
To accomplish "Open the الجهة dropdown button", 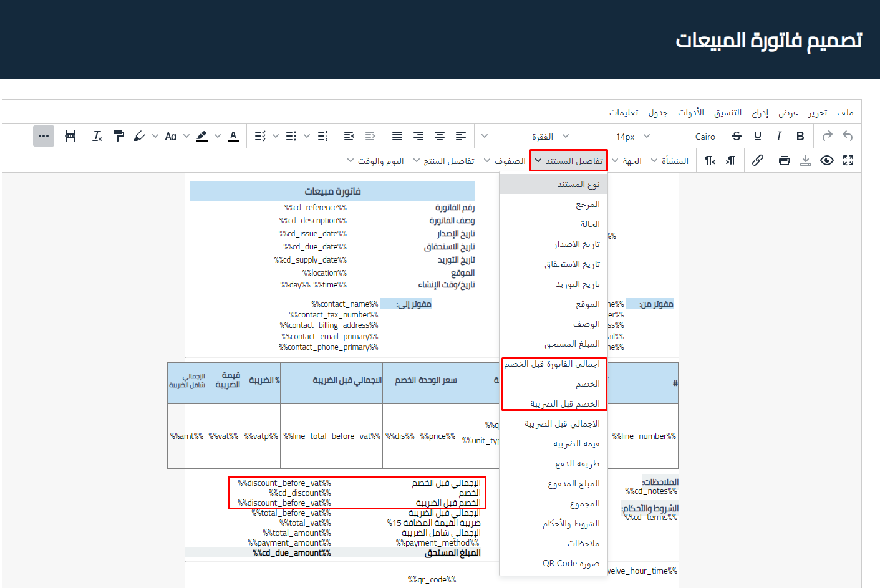I will click(627, 161).
